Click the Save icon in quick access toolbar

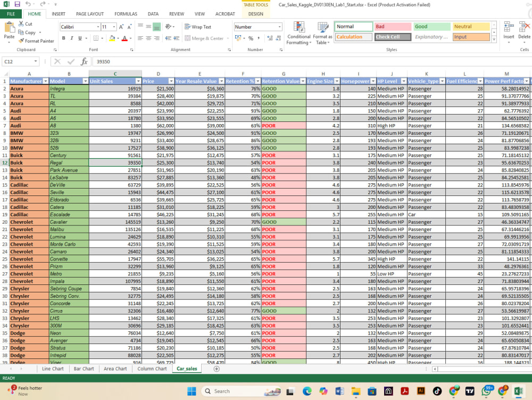(17, 4)
